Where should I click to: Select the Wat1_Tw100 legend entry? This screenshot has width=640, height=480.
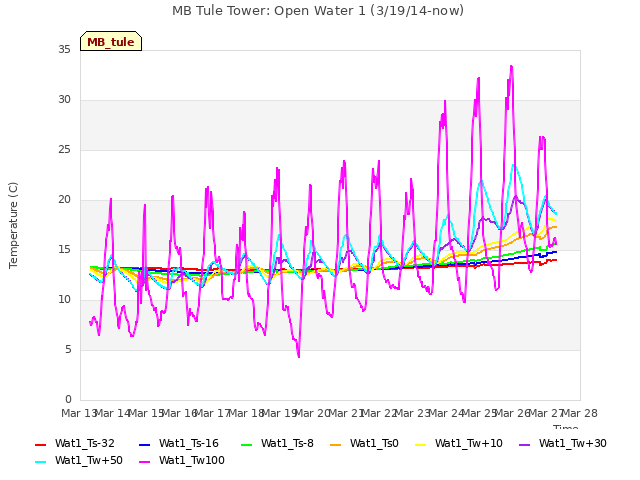(182, 460)
